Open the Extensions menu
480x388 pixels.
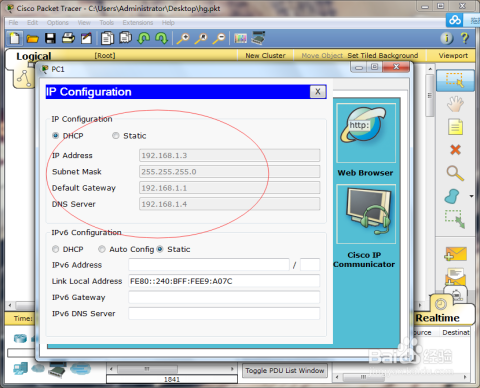[138, 23]
